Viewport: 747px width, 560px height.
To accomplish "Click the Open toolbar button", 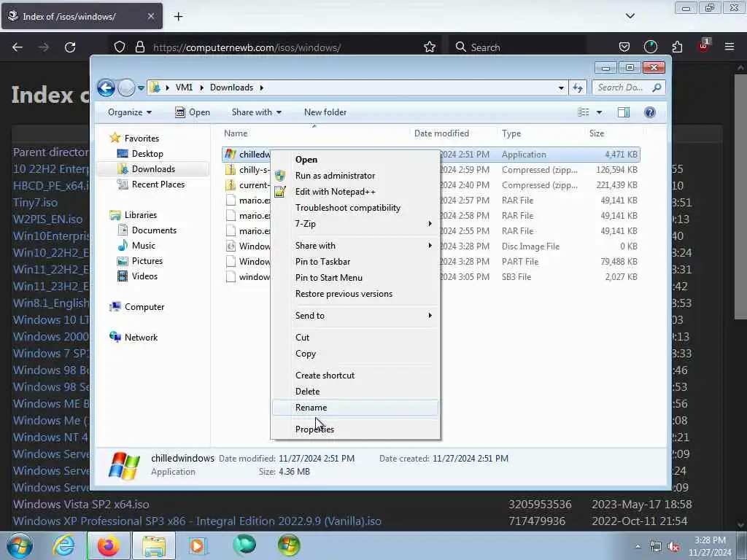I will 193,112.
